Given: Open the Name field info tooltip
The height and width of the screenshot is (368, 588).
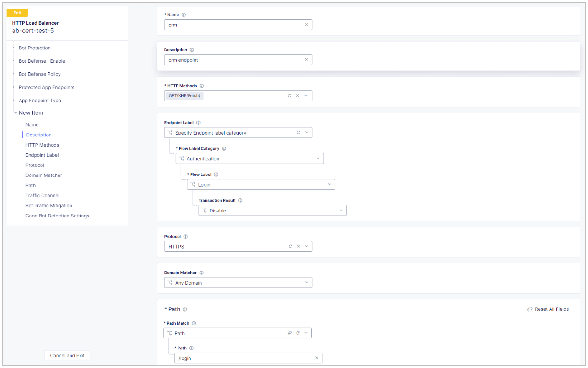Looking at the screenshot, I should (x=184, y=14).
